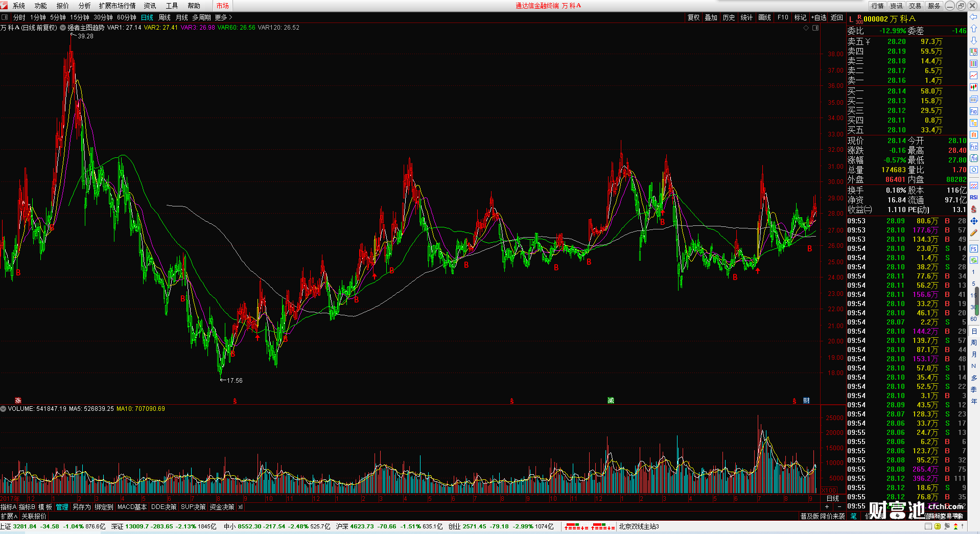This screenshot has height=534, width=980.
Task: Select the DDE决策 indicator tab
Action: tap(164, 507)
